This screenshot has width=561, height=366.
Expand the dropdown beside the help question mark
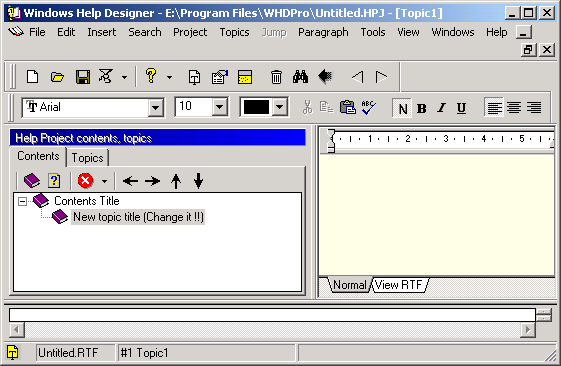point(169,77)
